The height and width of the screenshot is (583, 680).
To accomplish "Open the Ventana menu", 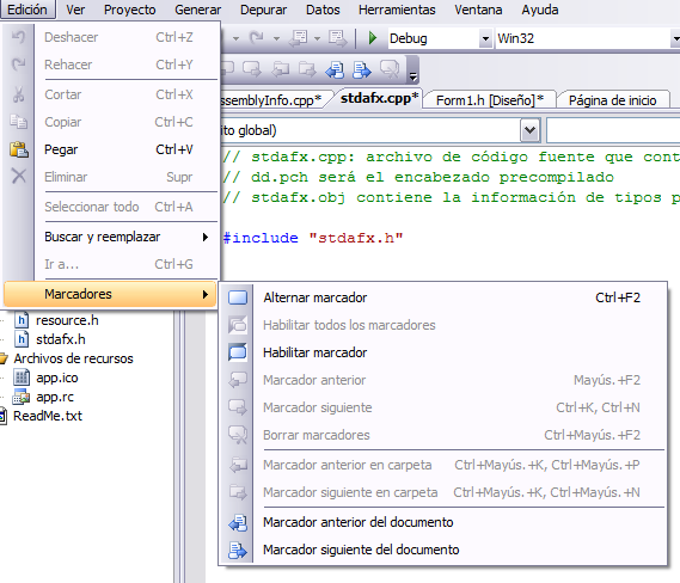I will click(478, 10).
